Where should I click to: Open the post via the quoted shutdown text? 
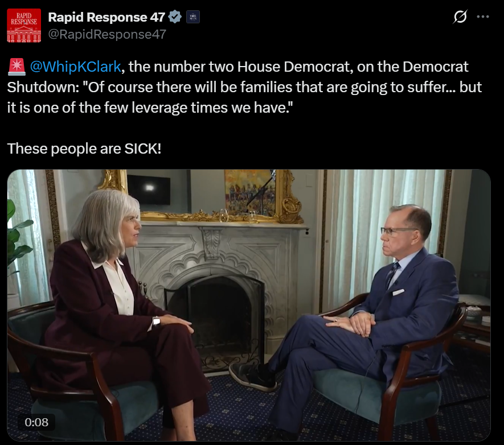[x=244, y=87]
